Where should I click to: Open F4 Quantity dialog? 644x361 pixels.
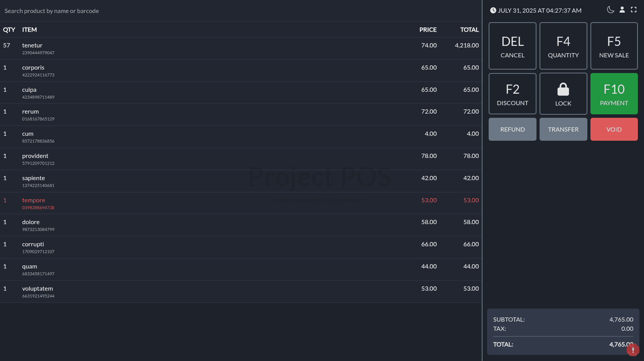tap(563, 46)
